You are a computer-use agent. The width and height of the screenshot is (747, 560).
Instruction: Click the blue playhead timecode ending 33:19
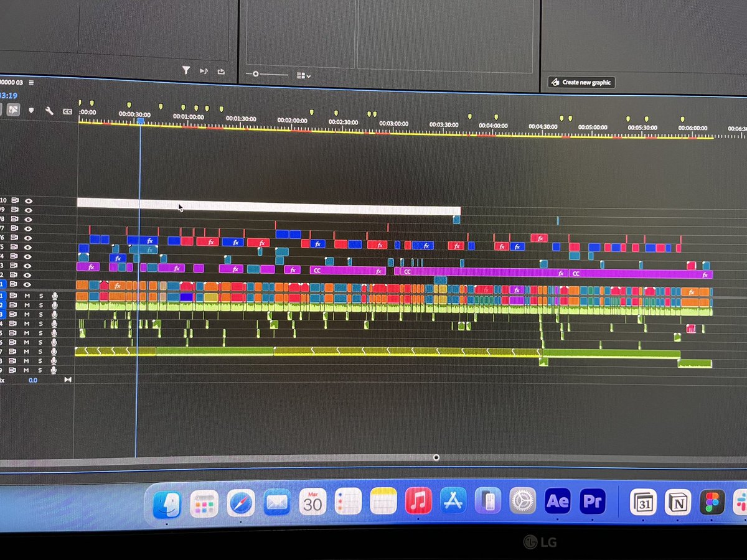click(x=9, y=96)
